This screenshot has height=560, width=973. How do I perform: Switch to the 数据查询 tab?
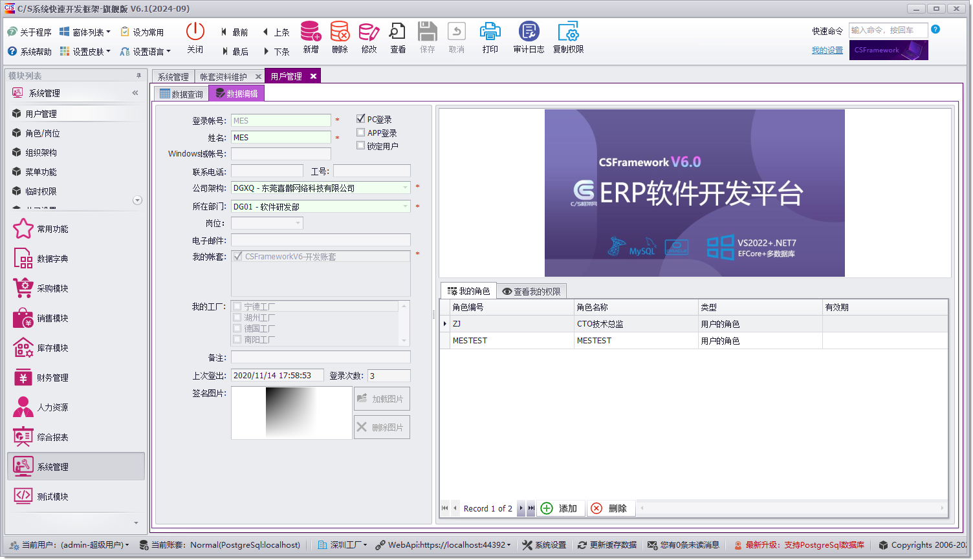[x=181, y=92]
